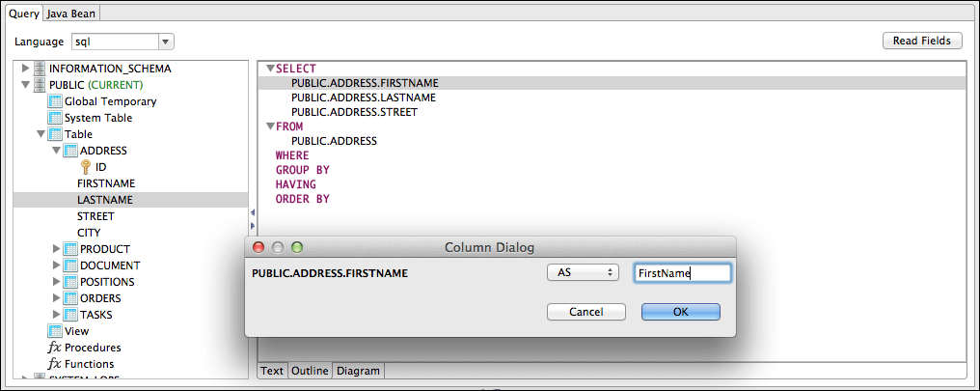Viewport: 980px width, 391px height.
Task: Click the PUBLIC schema database icon
Action: pyautogui.click(x=40, y=84)
